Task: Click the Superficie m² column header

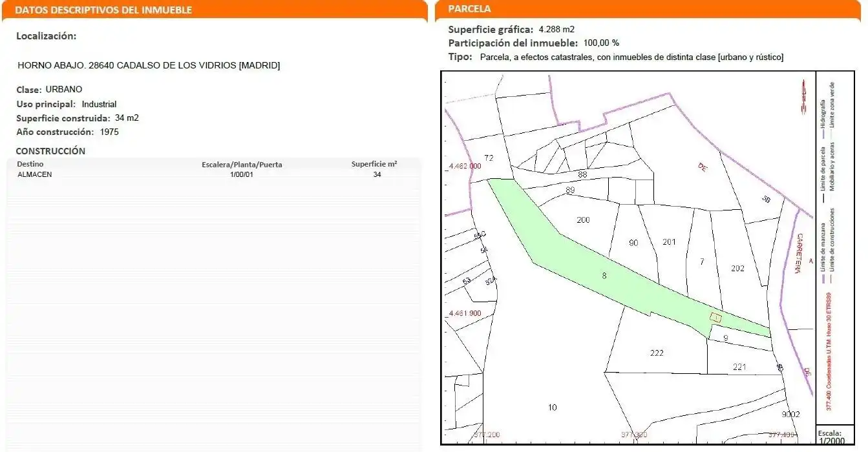Action: (374, 164)
